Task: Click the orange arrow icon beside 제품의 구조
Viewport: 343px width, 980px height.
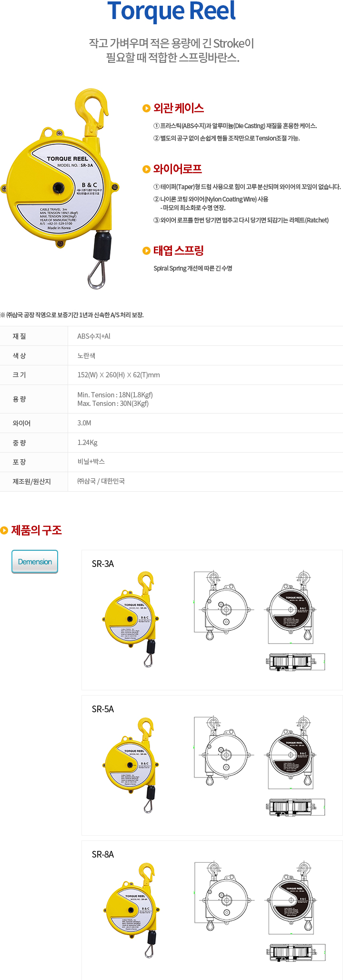Action: click(4, 530)
